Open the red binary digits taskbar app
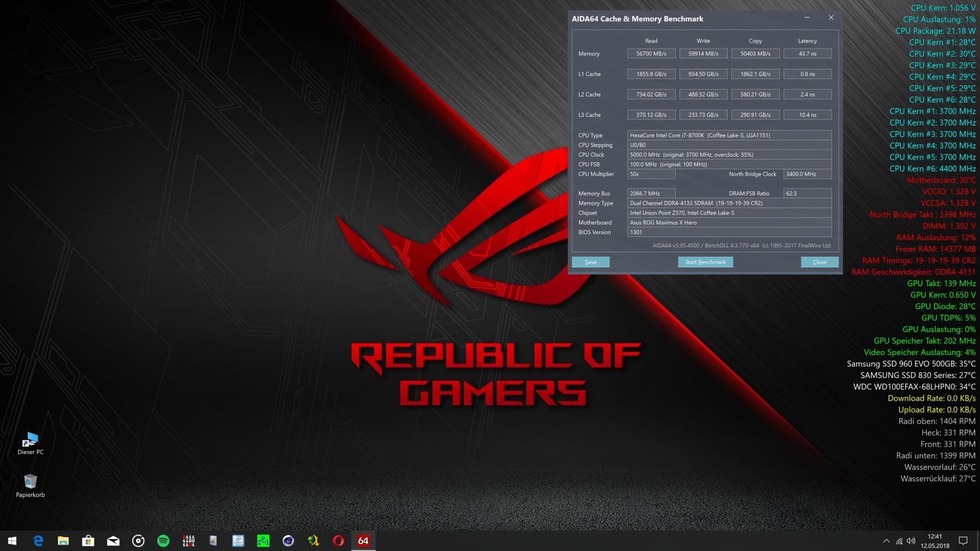 click(x=188, y=541)
